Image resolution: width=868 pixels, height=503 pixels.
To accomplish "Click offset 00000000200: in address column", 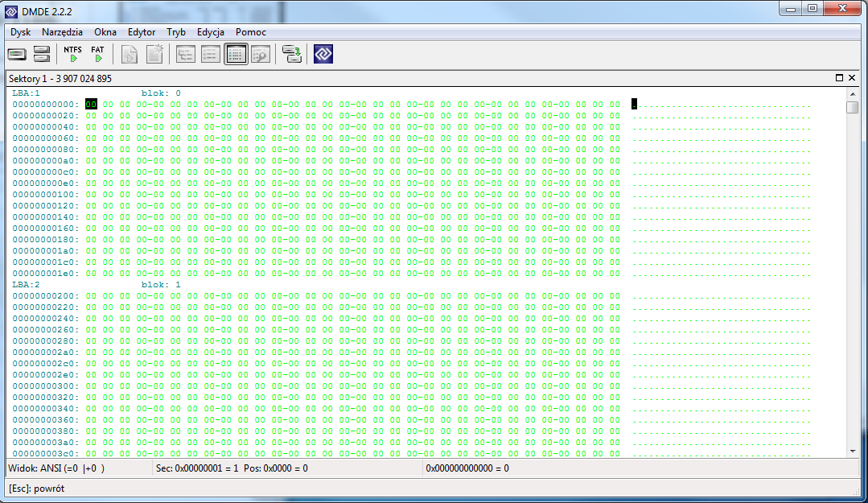I will click(x=46, y=296).
